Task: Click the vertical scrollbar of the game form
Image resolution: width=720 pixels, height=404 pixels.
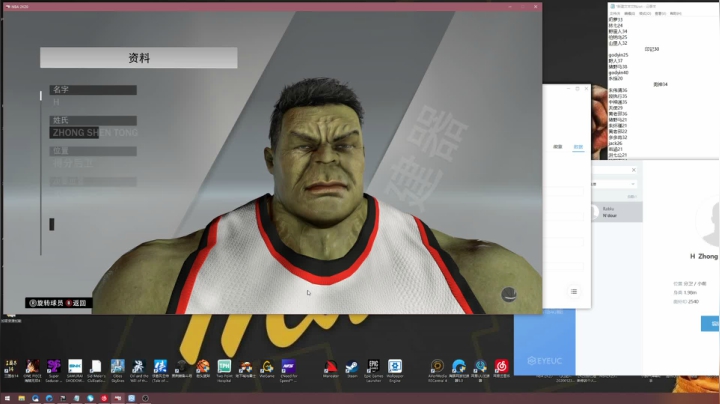Action: click(x=41, y=172)
